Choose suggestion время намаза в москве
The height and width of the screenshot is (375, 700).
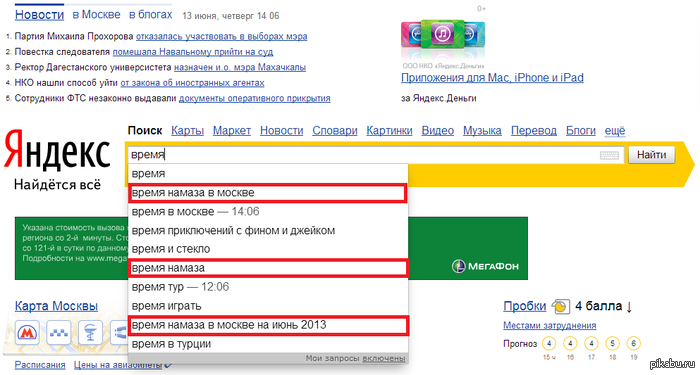click(x=267, y=193)
